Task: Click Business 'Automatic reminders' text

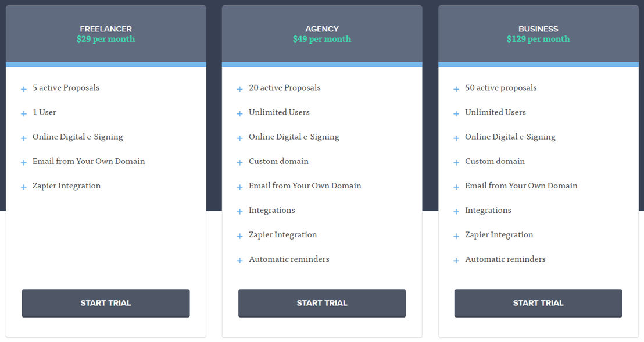Action: pyautogui.click(x=505, y=259)
